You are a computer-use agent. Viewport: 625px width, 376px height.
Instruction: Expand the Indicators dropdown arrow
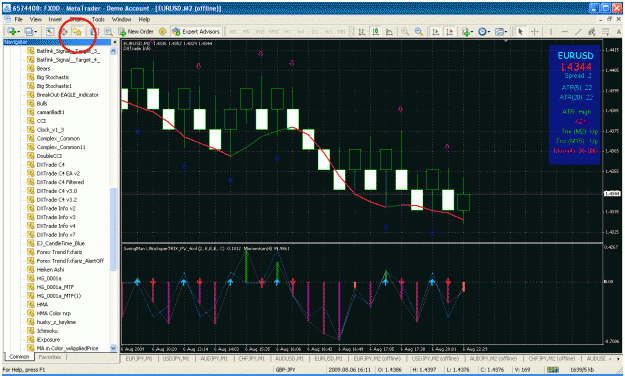point(472,31)
